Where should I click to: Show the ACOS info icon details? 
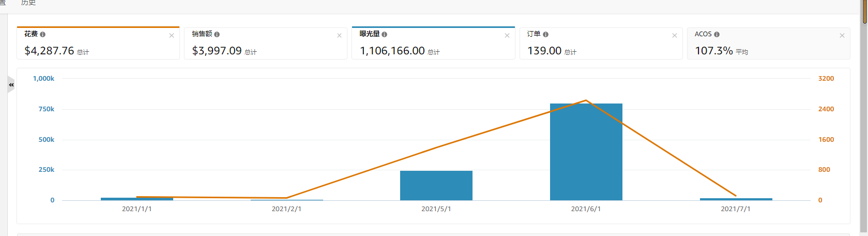click(x=717, y=34)
